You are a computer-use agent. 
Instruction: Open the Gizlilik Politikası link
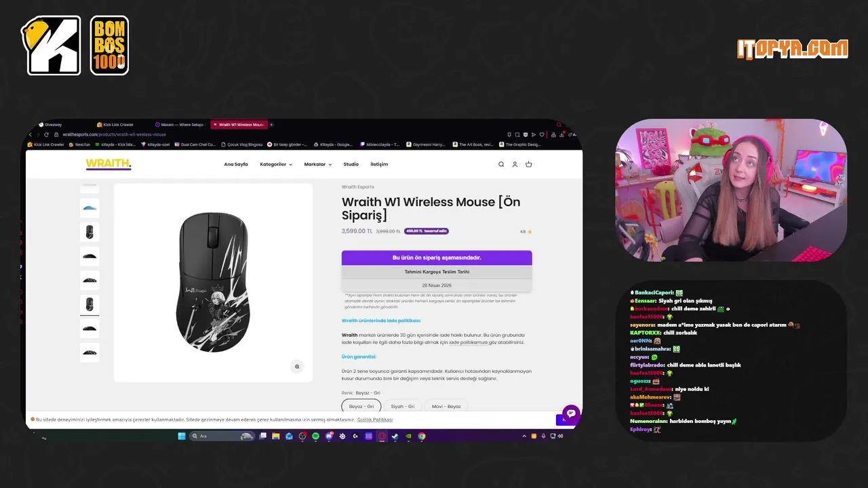tap(375, 420)
